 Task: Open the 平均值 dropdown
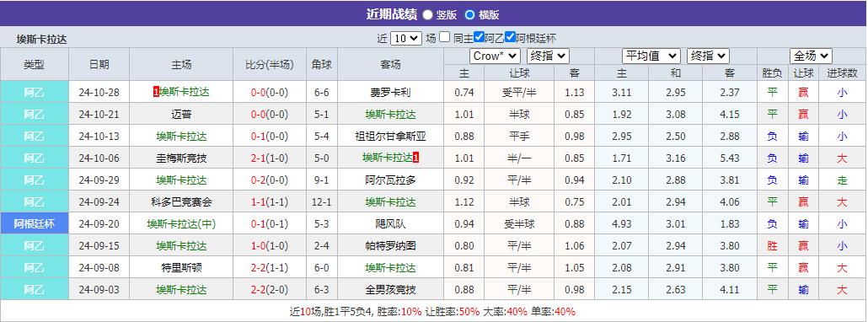tap(651, 56)
